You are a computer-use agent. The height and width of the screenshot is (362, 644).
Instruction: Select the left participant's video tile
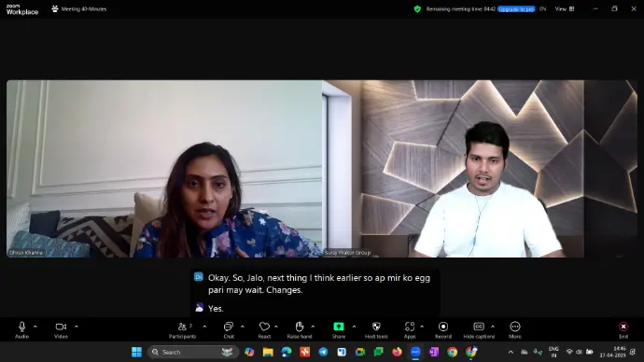(164, 169)
